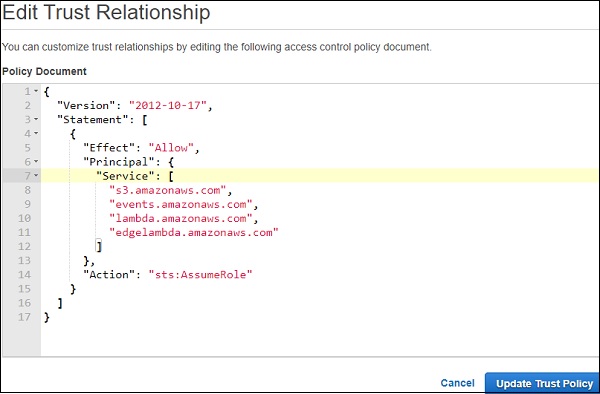
Task: Click the "events.amazonaws.com" service entry
Action: 181,204
